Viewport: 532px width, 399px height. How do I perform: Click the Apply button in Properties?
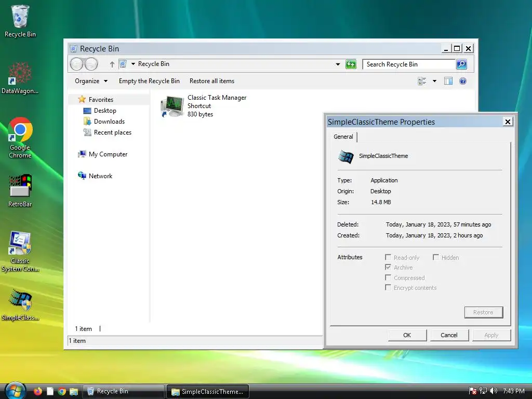pos(491,335)
